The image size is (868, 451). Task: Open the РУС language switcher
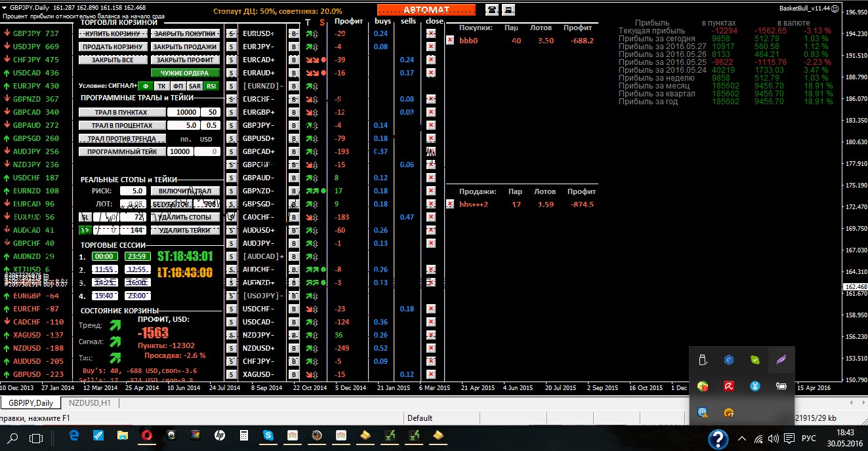pyautogui.click(x=810, y=439)
